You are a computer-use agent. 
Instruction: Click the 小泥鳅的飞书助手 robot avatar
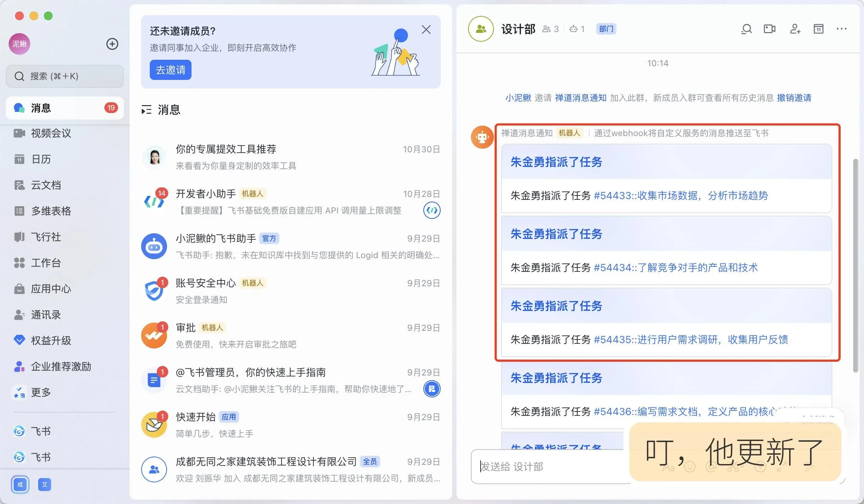154,247
